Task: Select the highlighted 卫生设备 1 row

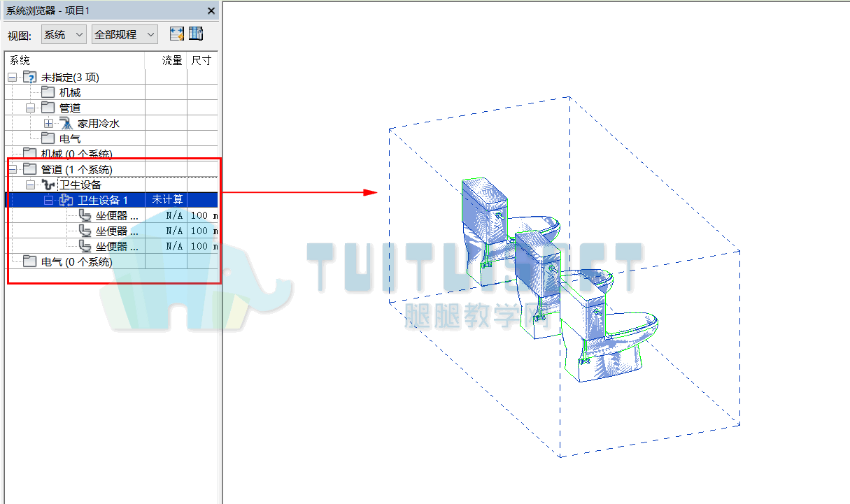Action: (111, 200)
